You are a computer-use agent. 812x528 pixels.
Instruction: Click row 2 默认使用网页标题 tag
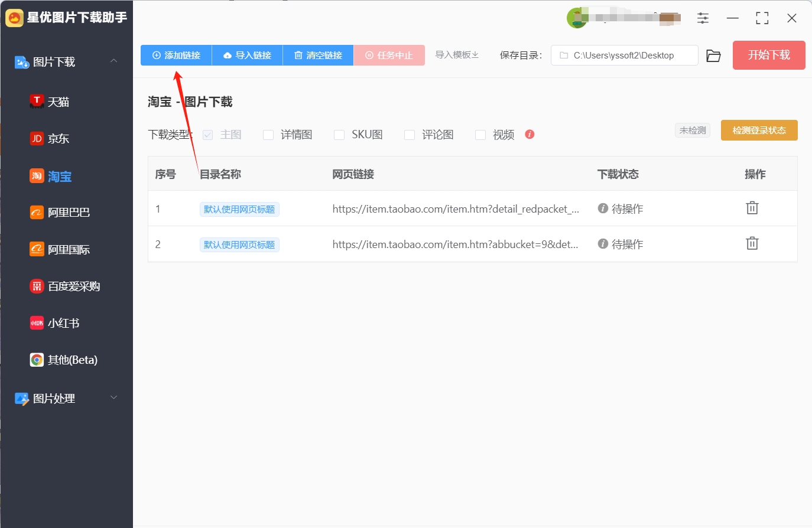(x=239, y=245)
